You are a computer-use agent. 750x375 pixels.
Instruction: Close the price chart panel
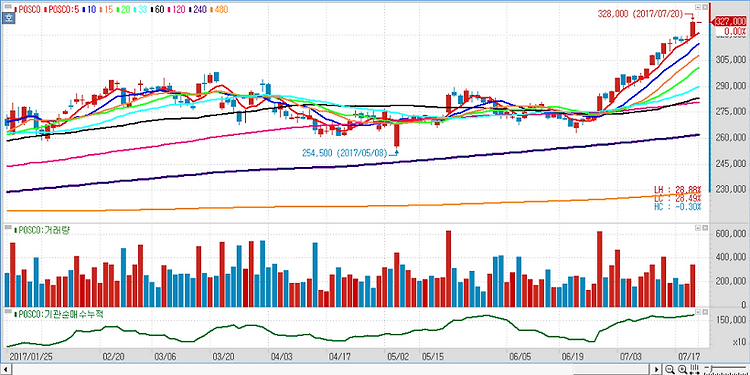(705, 7)
